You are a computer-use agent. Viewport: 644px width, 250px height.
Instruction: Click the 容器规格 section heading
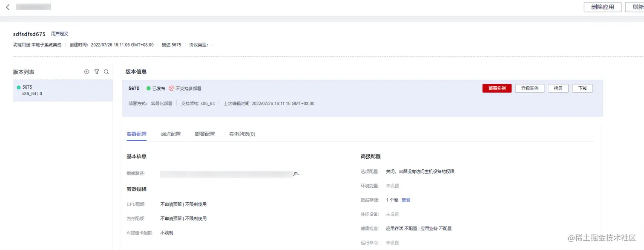point(137,189)
